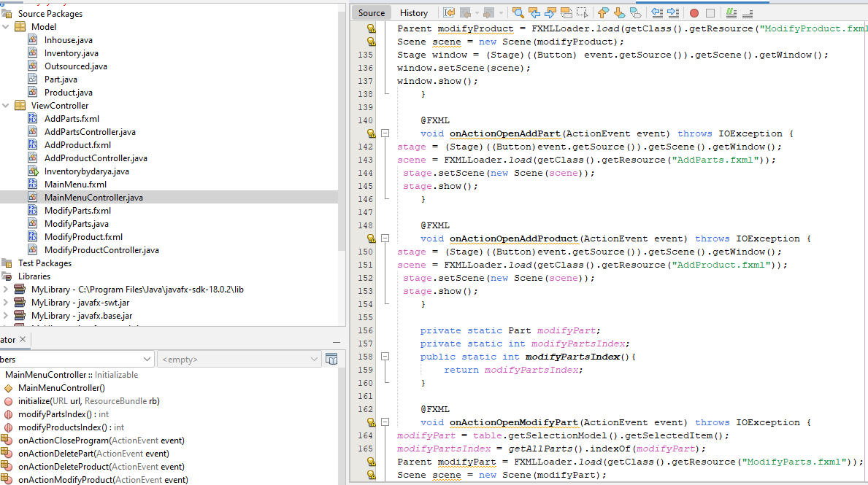Expand MyLibrary javafx-sdk-18.0.2 lib node
The image size is (868, 485).
pos(6,290)
